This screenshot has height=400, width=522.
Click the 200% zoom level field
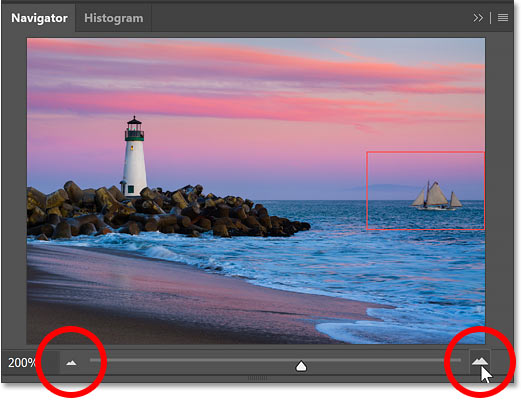(x=22, y=362)
